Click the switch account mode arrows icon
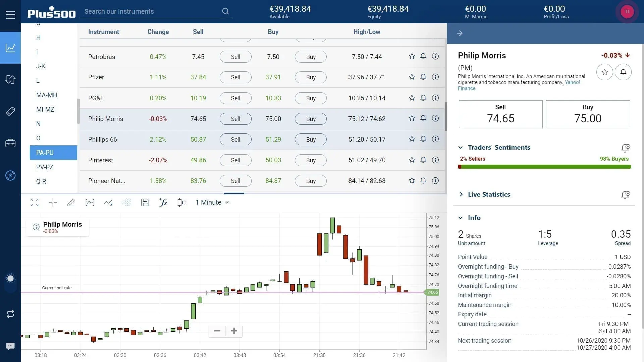The height and width of the screenshot is (362, 644). tap(10, 314)
